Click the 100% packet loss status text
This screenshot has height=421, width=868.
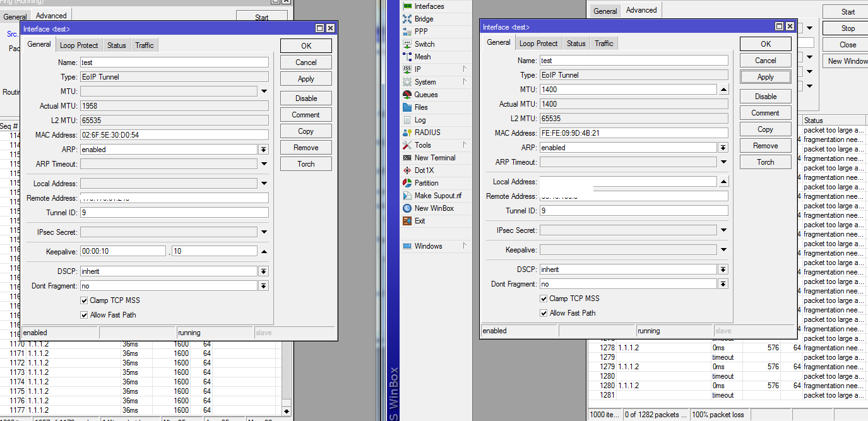click(x=720, y=415)
